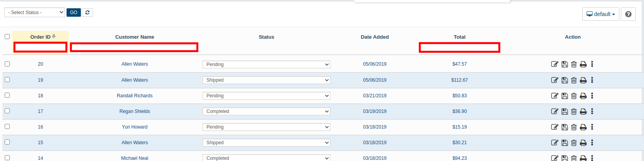
Task: Expand the status dropdown for order 19
Action: point(266,80)
